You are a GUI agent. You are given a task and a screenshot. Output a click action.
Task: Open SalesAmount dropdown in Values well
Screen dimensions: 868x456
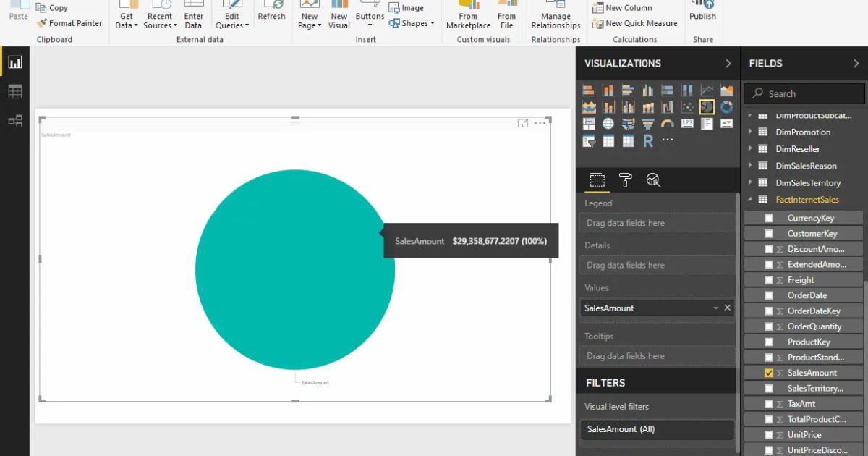point(715,308)
